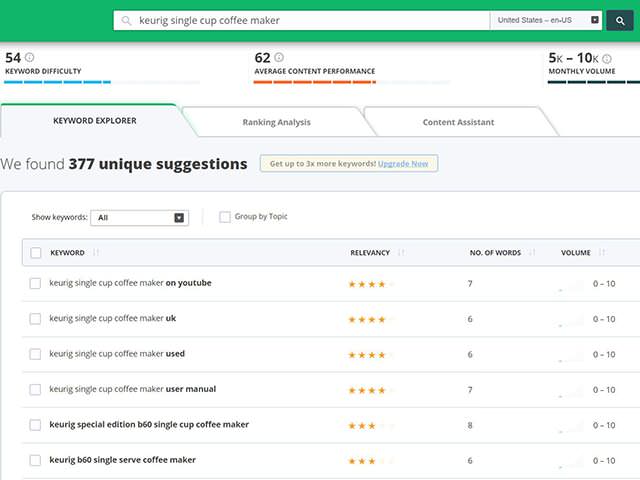Switch to Ranking Analysis tab
This screenshot has height=480, width=640.
(276, 122)
